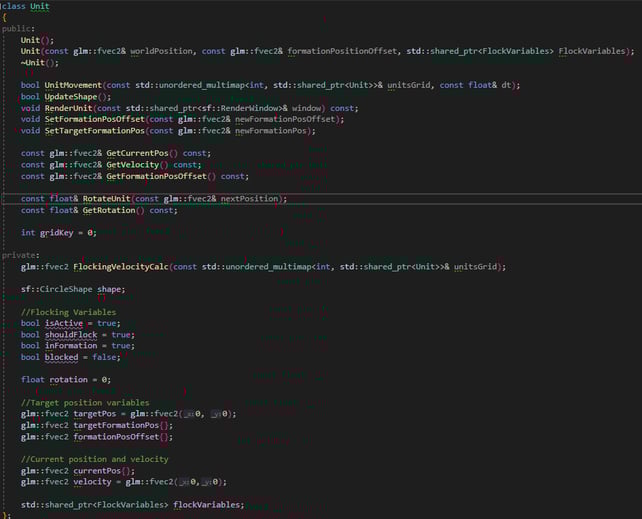Click the targetFormationPos member variable
Viewport: 642px width, 519px height.
116,425
